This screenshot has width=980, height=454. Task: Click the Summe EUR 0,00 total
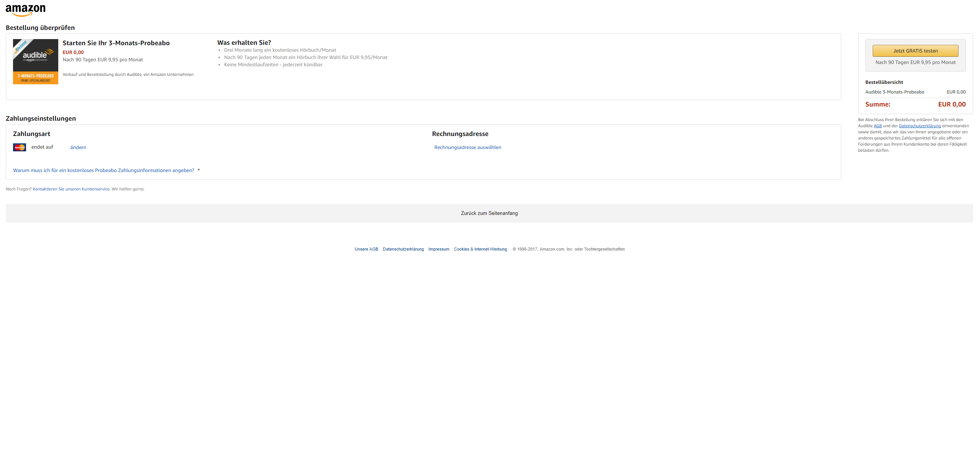pos(952,104)
